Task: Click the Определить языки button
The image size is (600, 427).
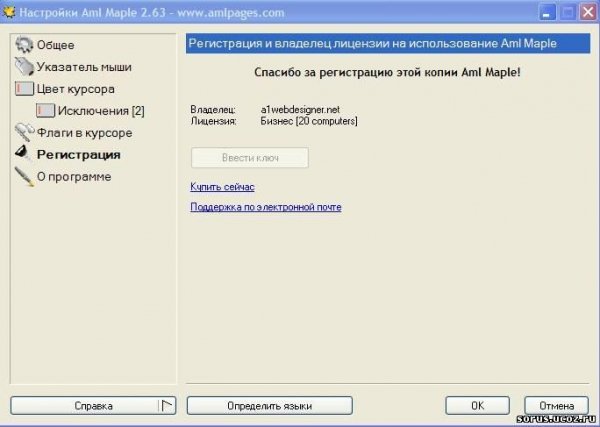Action: [270, 406]
